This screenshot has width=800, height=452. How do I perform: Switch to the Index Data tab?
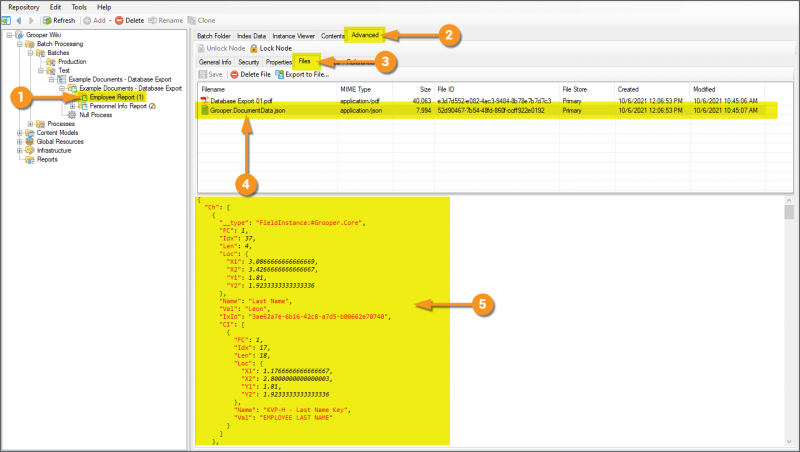(251, 35)
